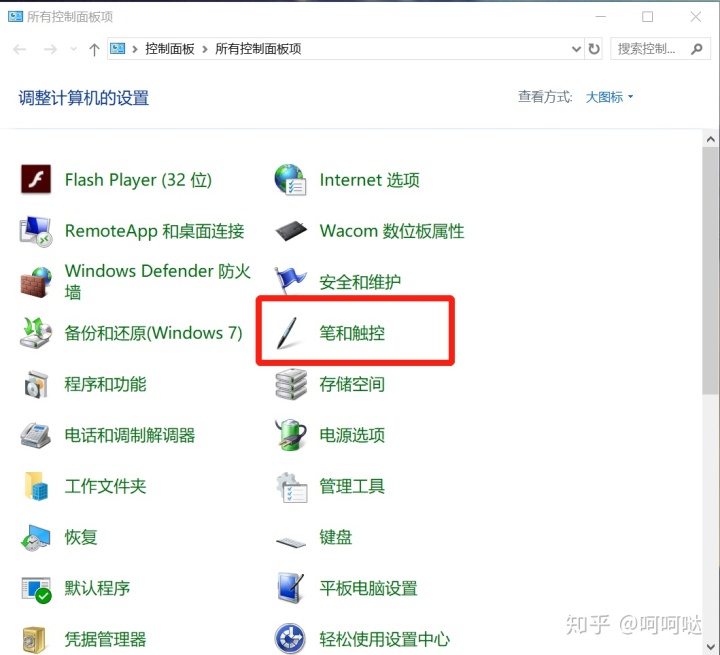Image resolution: width=720 pixels, height=655 pixels.
Task: Click the search magnifier icon
Action: (x=697, y=49)
